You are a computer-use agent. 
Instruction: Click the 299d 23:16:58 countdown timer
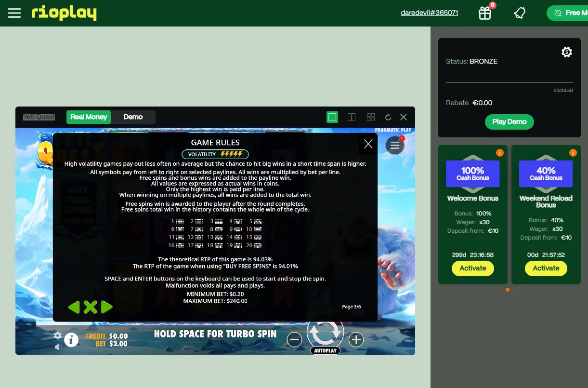point(472,255)
